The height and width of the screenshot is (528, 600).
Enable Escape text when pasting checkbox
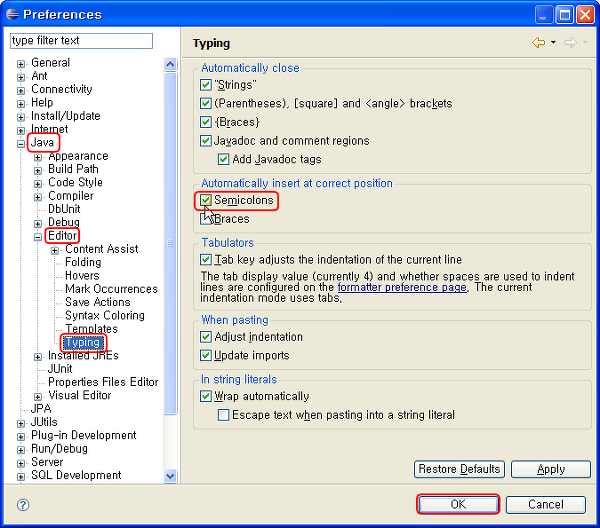point(223,415)
